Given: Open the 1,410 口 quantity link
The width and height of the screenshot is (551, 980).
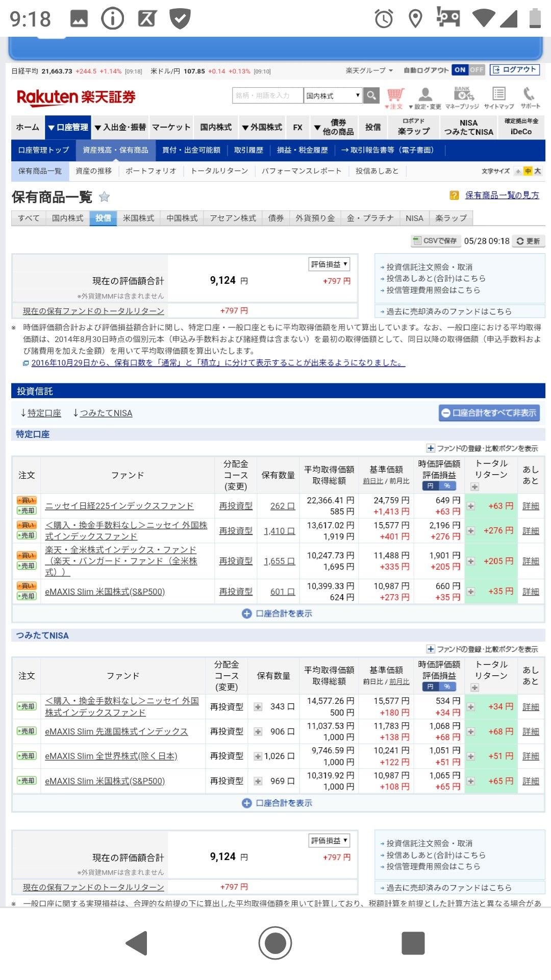Looking at the screenshot, I should pyautogui.click(x=279, y=531).
